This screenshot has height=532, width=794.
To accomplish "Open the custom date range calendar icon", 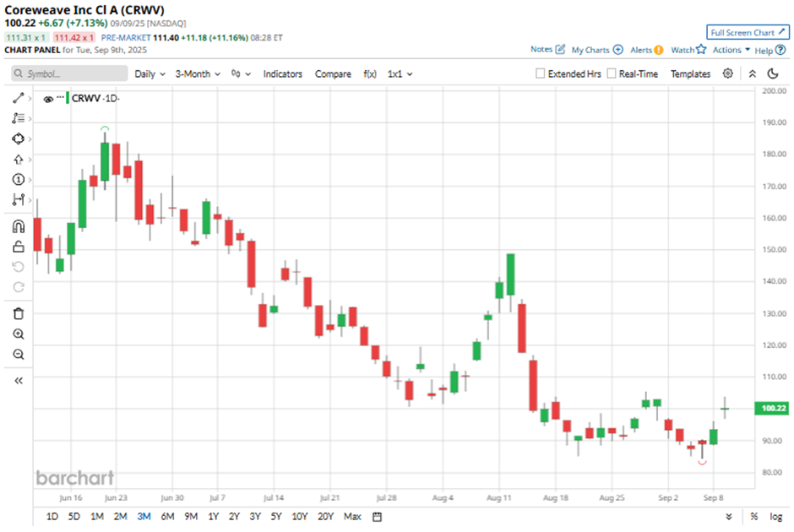I will pos(378,517).
